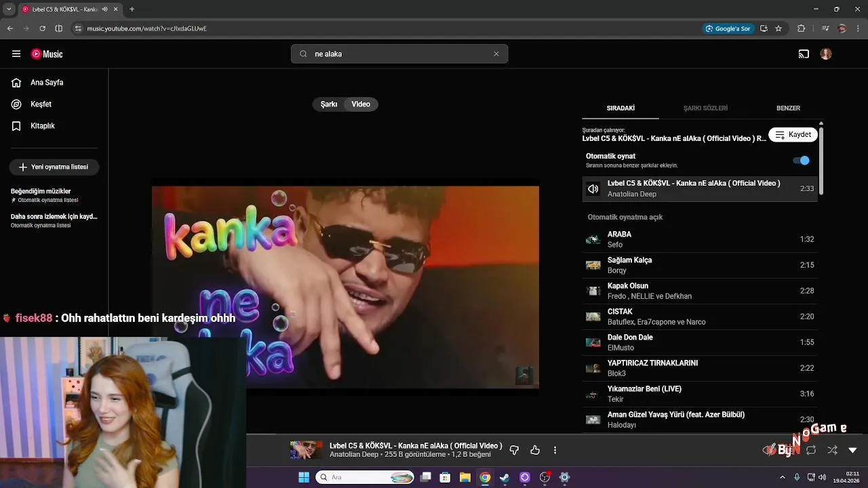868x488 pixels.
Task: Play Aman Güzel Yavaş Yürü queue item
Action: (x=700, y=420)
